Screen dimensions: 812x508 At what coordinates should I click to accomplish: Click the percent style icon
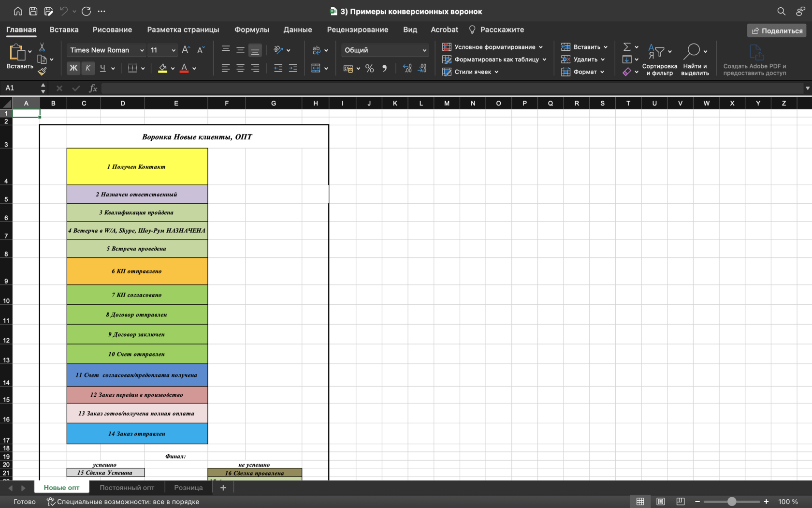(x=370, y=69)
